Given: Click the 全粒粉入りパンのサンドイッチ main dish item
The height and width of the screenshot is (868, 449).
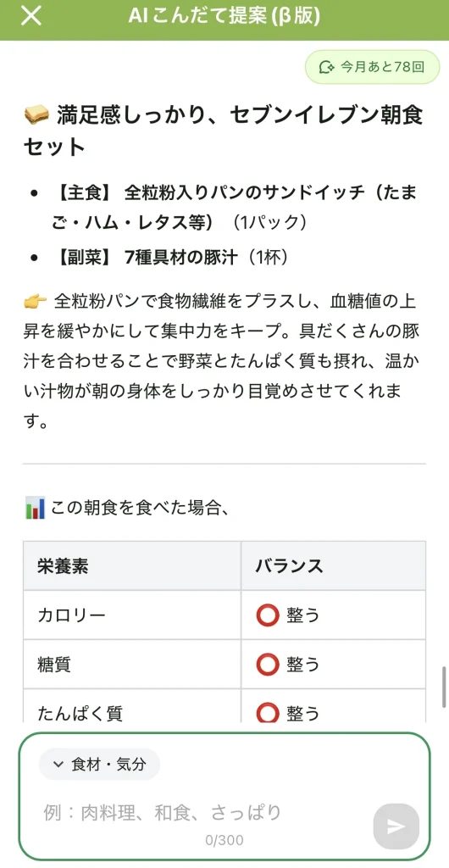Looking at the screenshot, I should (x=235, y=208).
